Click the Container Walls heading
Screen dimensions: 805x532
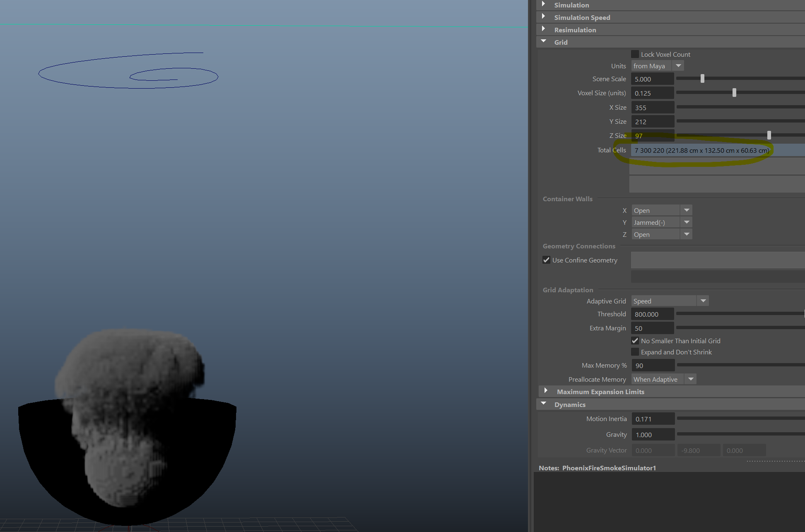point(567,199)
